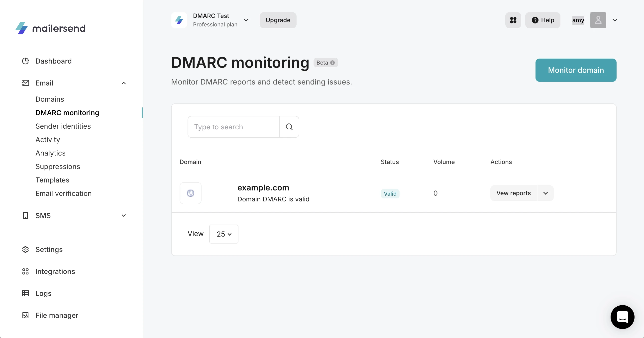Open the help center

point(543,20)
